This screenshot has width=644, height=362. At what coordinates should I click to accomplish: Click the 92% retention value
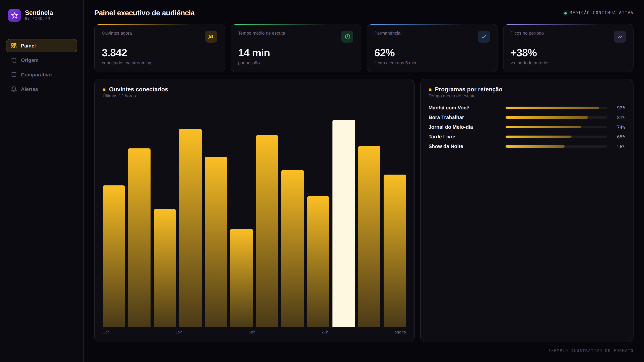click(621, 108)
